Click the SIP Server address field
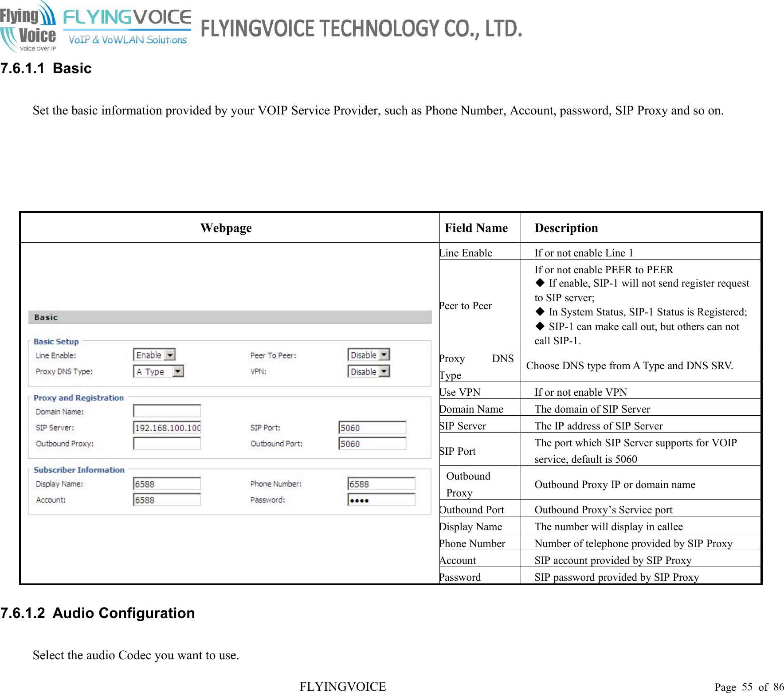 [x=167, y=428]
